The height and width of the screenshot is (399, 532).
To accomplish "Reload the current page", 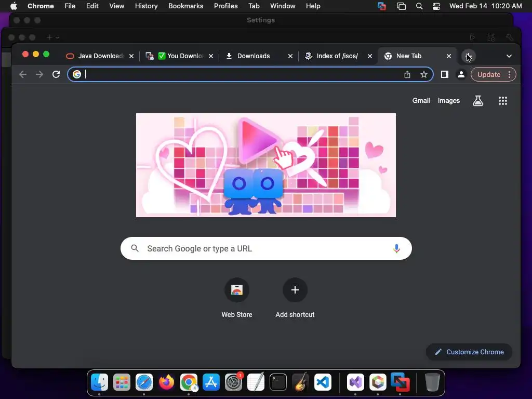I will tap(56, 74).
